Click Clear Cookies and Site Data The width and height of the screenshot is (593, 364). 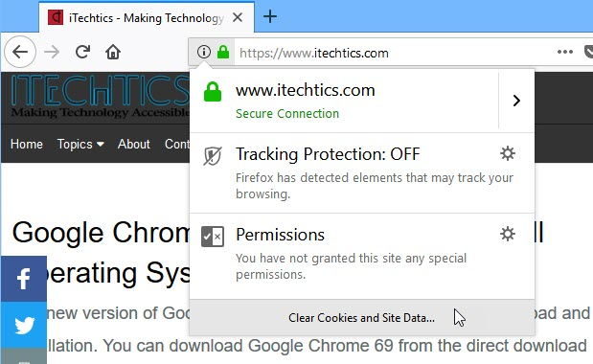(361, 318)
